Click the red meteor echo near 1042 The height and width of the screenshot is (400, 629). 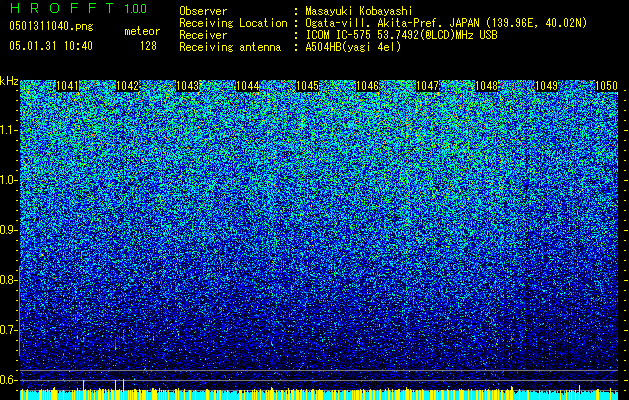click(x=116, y=343)
